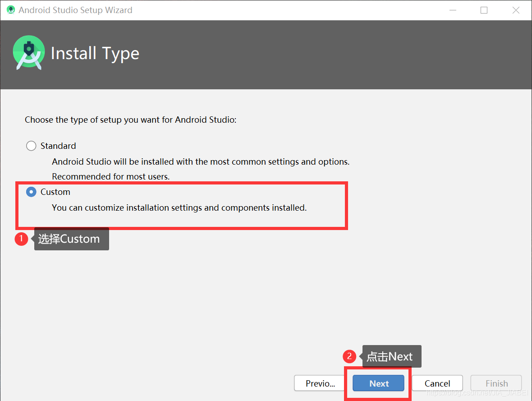This screenshot has height=401, width=532.
Task: Maximize the Setup Wizard window
Action: click(x=484, y=10)
